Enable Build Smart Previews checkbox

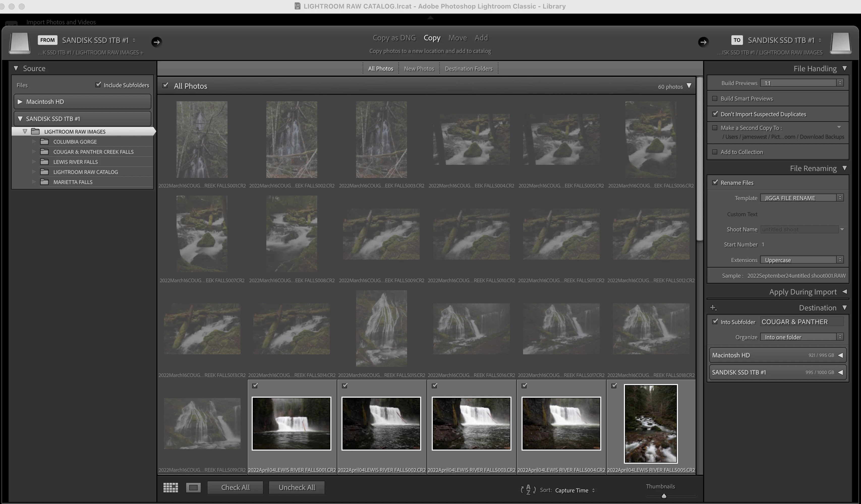click(715, 99)
